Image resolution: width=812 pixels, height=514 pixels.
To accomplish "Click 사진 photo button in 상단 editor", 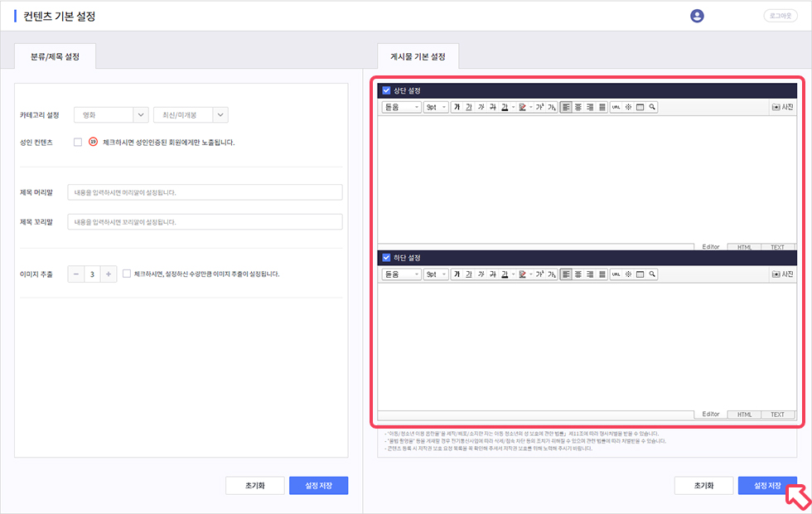I will tap(781, 107).
